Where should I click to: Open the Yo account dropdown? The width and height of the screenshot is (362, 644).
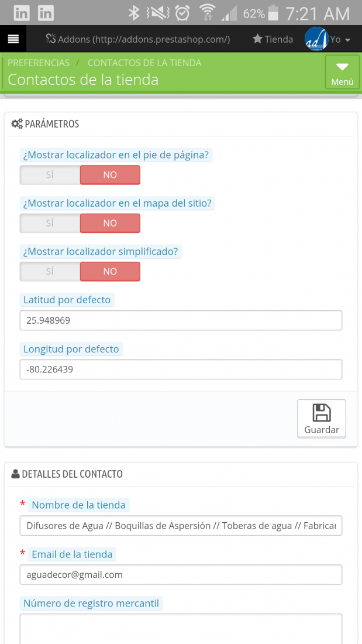click(341, 39)
